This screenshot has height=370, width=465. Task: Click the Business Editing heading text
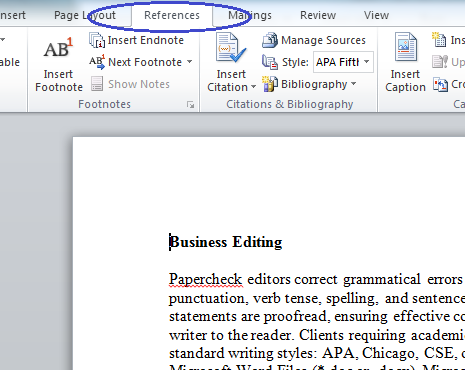pyautogui.click(x=226, y=242)
